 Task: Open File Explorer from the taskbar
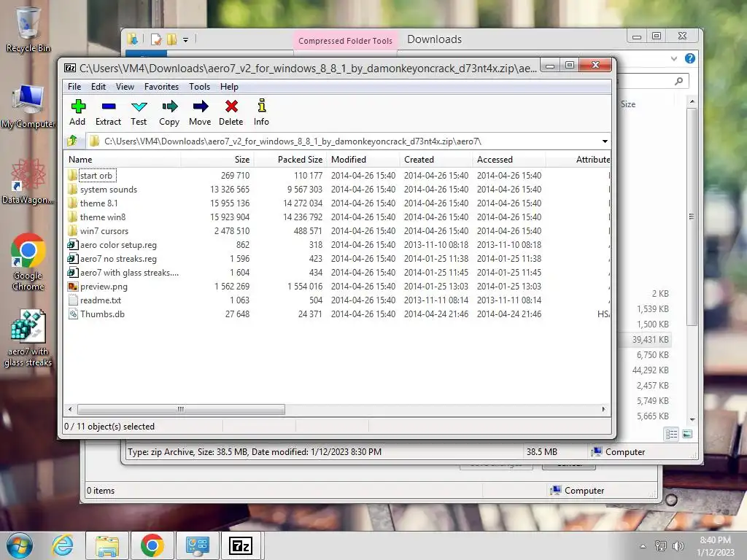107,545
